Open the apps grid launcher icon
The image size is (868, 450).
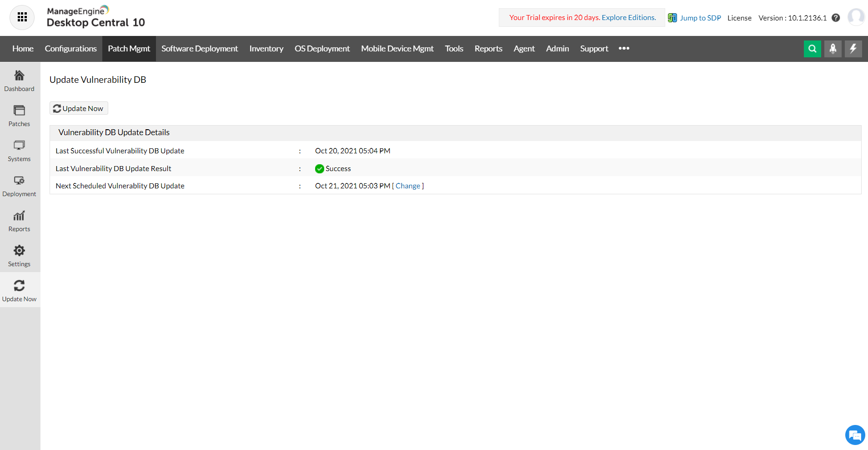[x=22, y=17]
